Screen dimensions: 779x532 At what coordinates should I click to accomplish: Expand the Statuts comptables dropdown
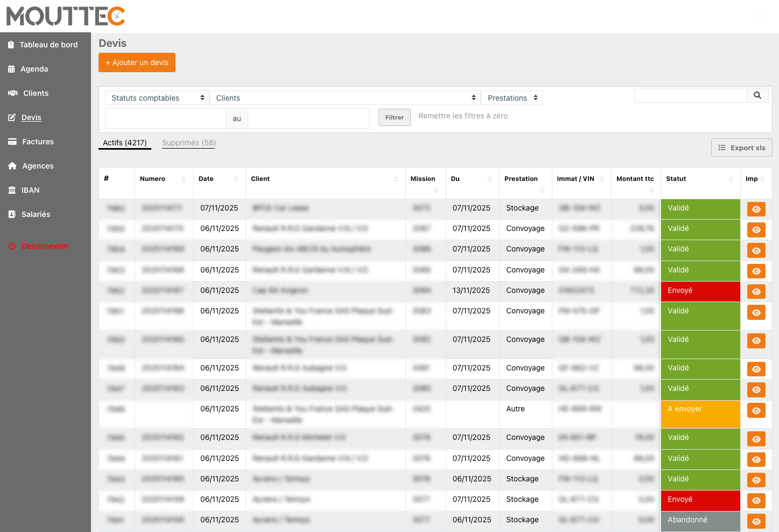(x=157, y=98)
